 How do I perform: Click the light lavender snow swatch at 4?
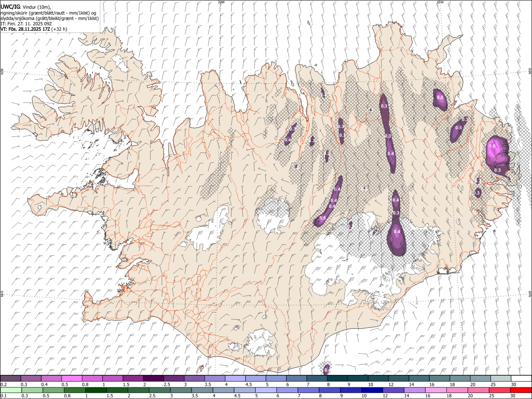235,378
